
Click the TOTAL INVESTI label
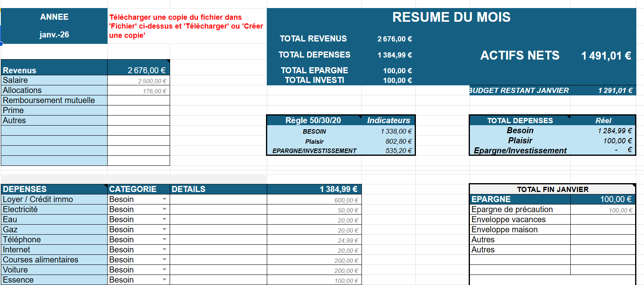[314, 80]
